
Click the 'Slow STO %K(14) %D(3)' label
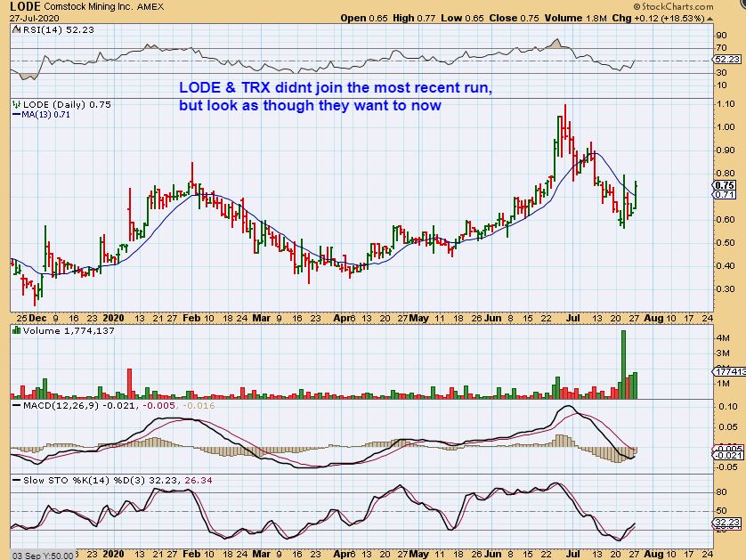[85, 481]
